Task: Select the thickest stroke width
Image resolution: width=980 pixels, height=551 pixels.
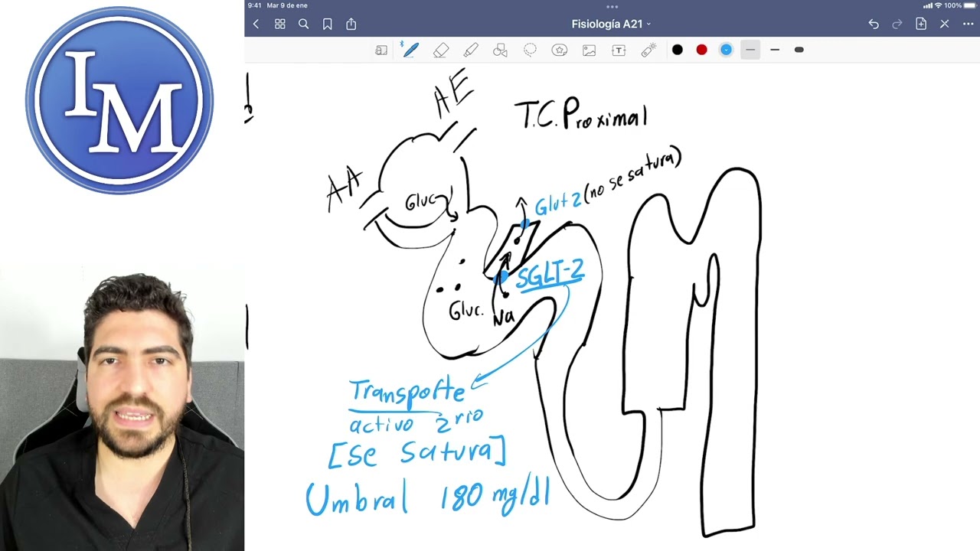Action: pyautogui.click(x=799, y=50)
